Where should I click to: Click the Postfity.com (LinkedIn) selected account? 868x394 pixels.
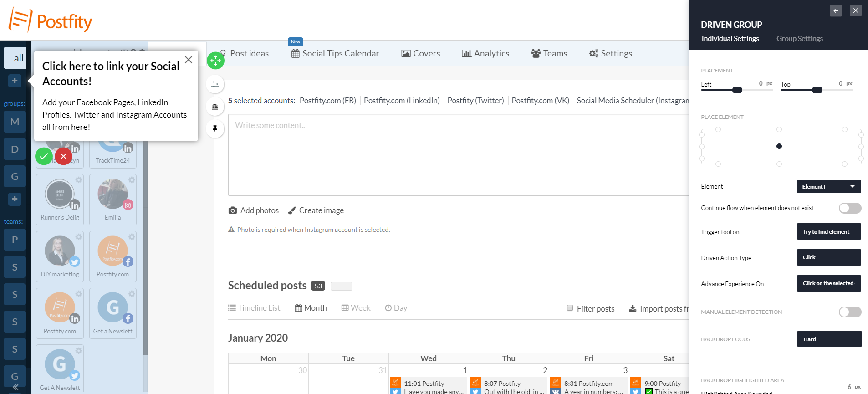[x=402, y=101]
